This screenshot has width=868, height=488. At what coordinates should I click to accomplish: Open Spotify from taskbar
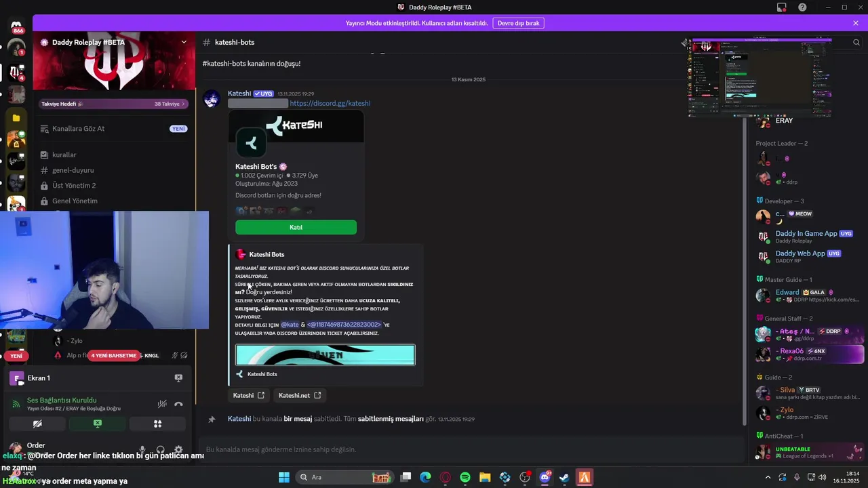[x=465, y=477]
